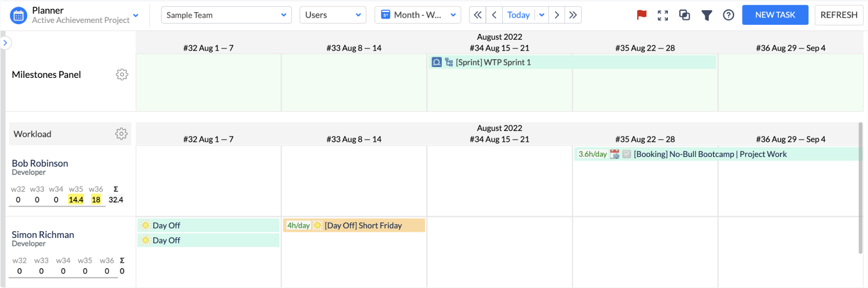The image size is (868, 288).
Task: Open the Users dropdown
Action: (x=333, y=15)
